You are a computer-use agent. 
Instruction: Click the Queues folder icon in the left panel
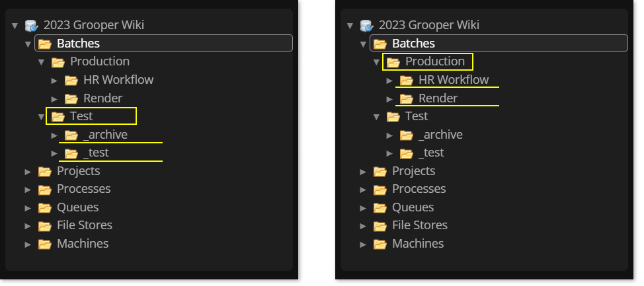[x=45, y=207]
